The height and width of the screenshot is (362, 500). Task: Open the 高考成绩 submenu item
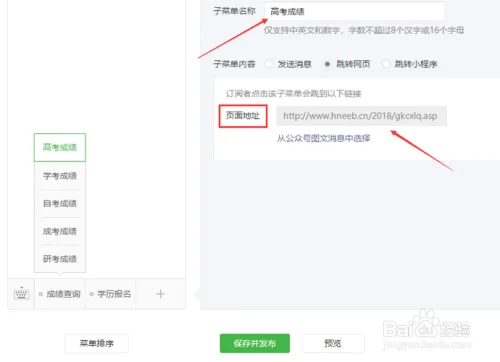click(60, 147)
